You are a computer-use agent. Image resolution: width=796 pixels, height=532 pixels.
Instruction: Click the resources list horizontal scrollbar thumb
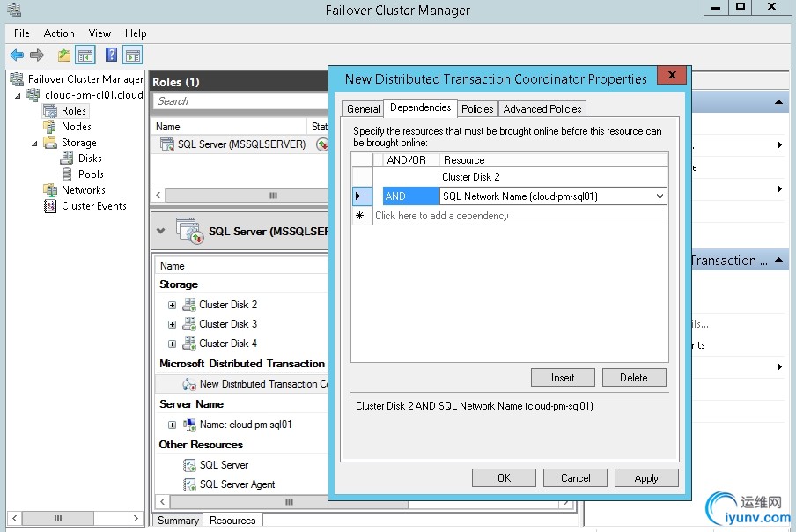pyautogui.click(x=290, y=502)
